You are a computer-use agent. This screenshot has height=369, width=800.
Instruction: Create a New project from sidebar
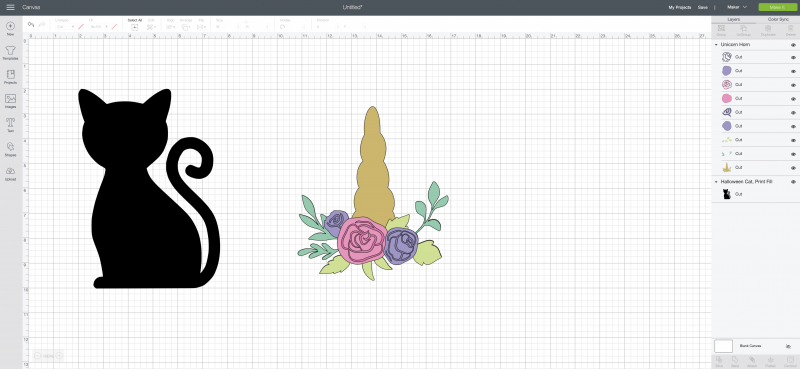tap(10, 28)
